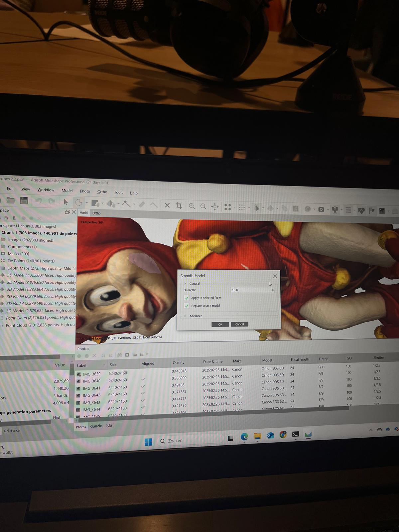Open the camera icon dropdown arrow

point(328,209)
